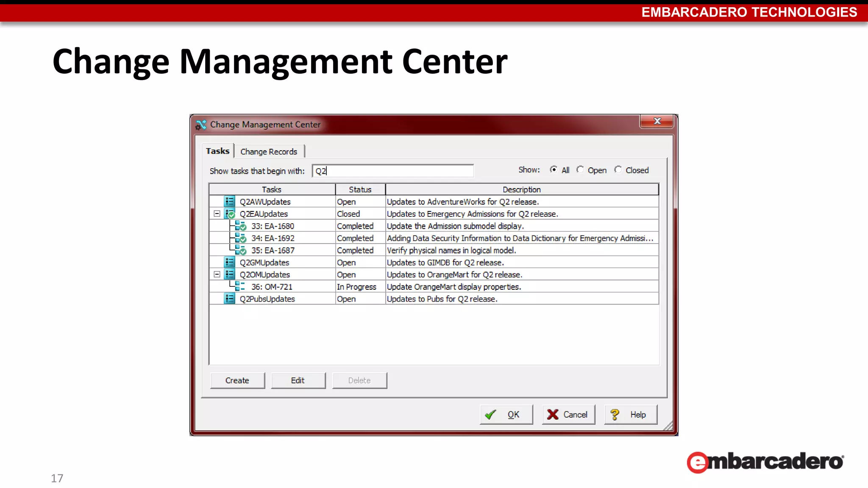
Task: Click the Description column header
Action: (x=522, y=189)
